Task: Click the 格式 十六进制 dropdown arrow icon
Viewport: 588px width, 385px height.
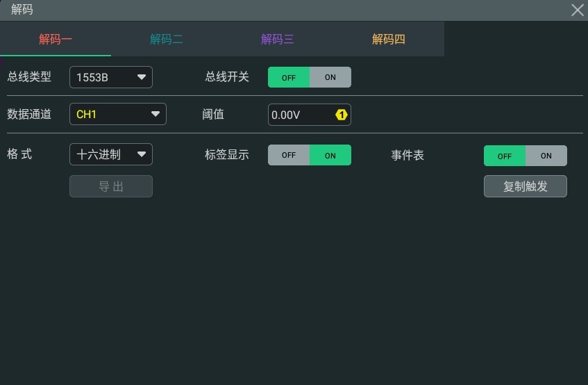Action: 142,154
